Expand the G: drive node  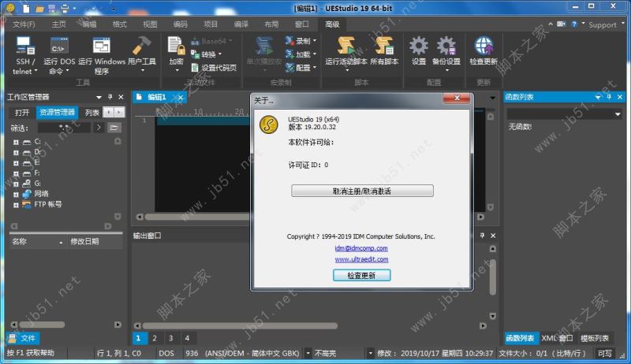(x=16, y=184)
